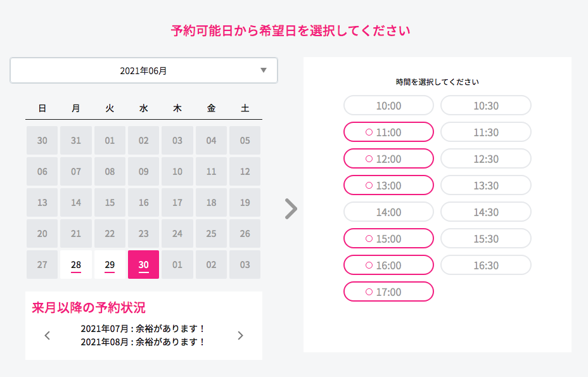
Task: Select the 16:00 time slot
Action: pyautogui.click(x=388, y=265)
